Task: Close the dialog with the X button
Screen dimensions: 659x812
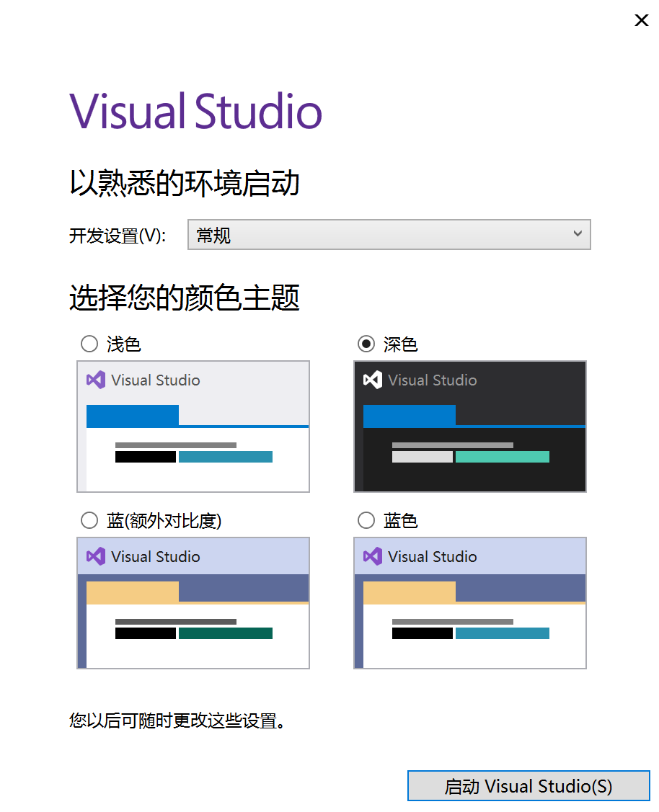Action: [x=641, y=20]
